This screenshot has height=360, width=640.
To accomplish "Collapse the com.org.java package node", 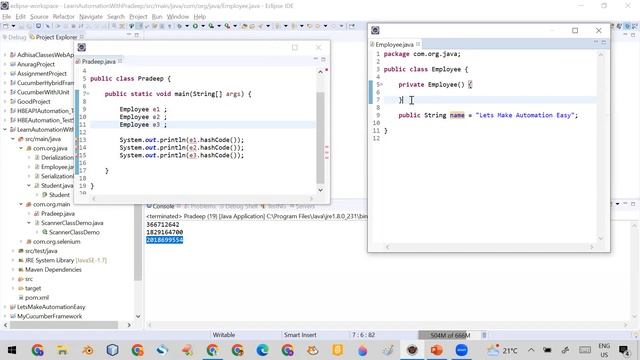I will coord(21,148).
